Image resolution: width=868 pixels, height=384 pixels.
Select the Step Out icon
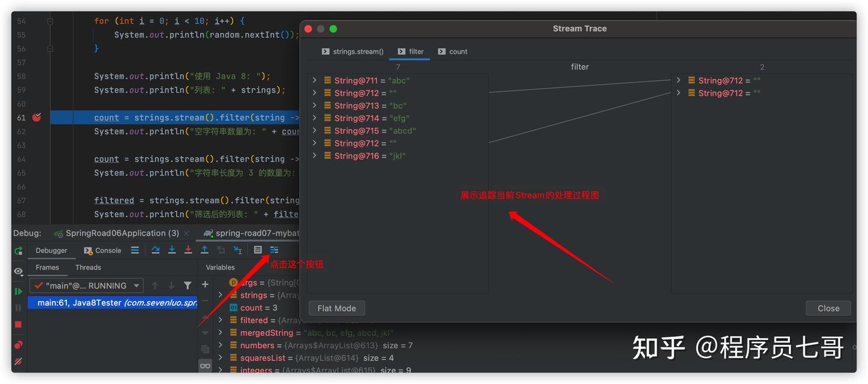click(204, 250)
